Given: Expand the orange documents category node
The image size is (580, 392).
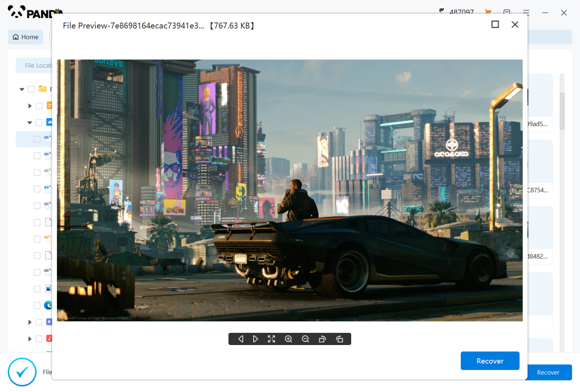Looking at the screenshot, I should pos(30,106).
